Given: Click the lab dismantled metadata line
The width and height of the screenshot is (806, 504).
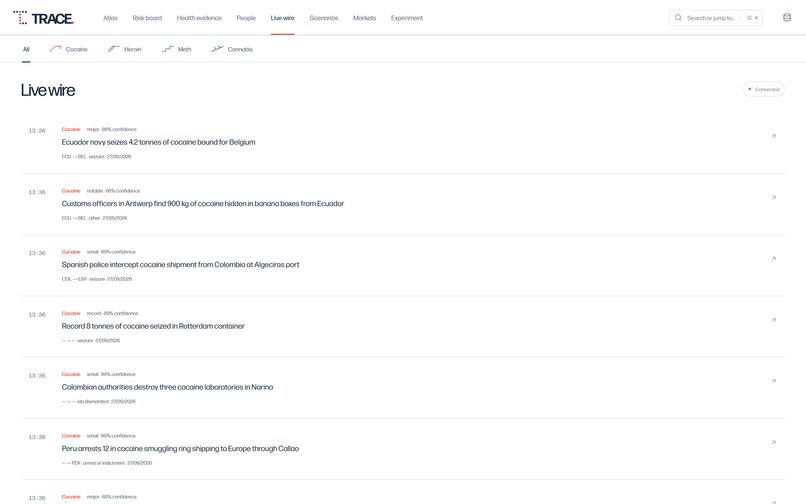Looking at the screenshot, I should 99,402.
